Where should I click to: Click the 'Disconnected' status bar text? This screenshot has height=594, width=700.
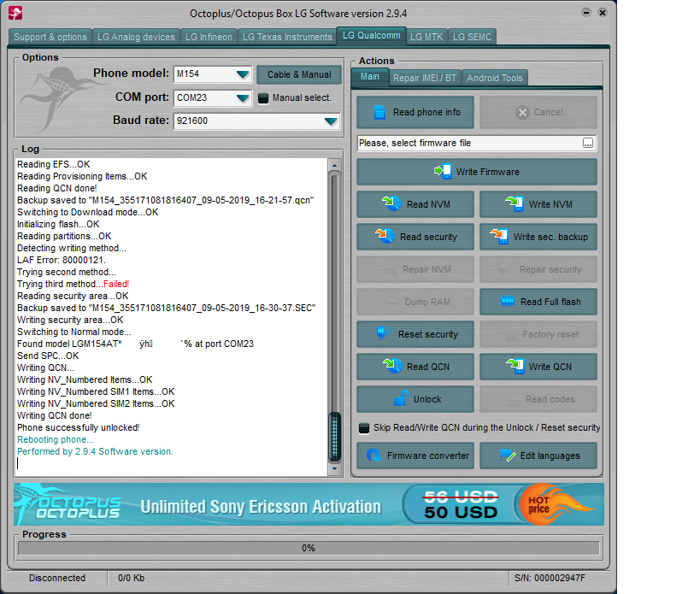click(57, 578)
